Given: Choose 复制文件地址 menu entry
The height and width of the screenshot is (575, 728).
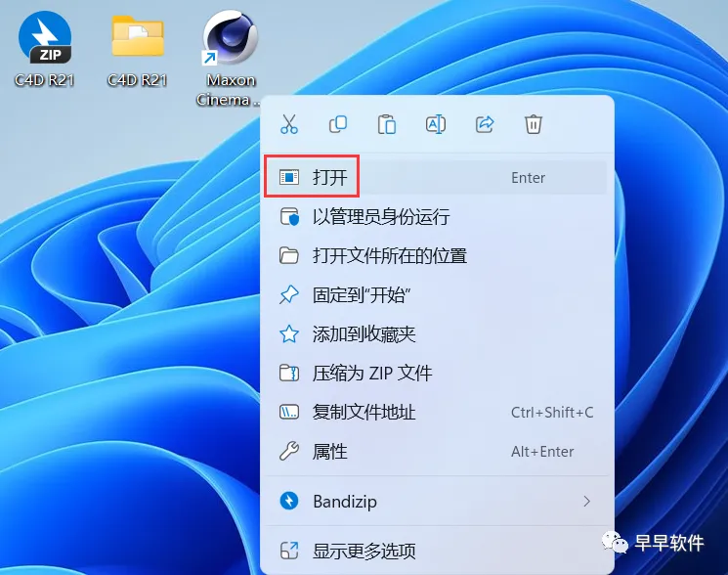Looking at the screenshot, I should pyautogui.click(x=437, y=412).
